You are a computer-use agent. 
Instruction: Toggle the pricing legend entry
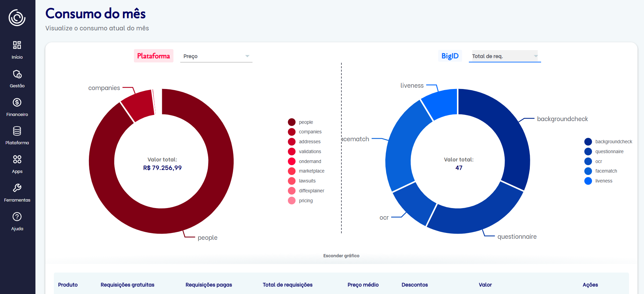[x=301, y=201]
